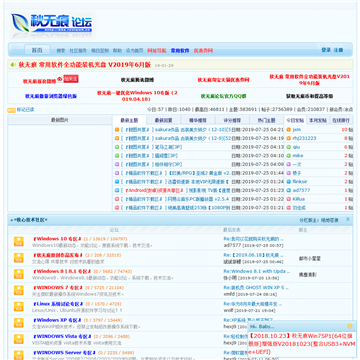The height and width of the screenshot is (360, 360).
Task: Open the Windows 10 one-click optimization promo link
Action: pyautogui.click(x=137, y=96)
